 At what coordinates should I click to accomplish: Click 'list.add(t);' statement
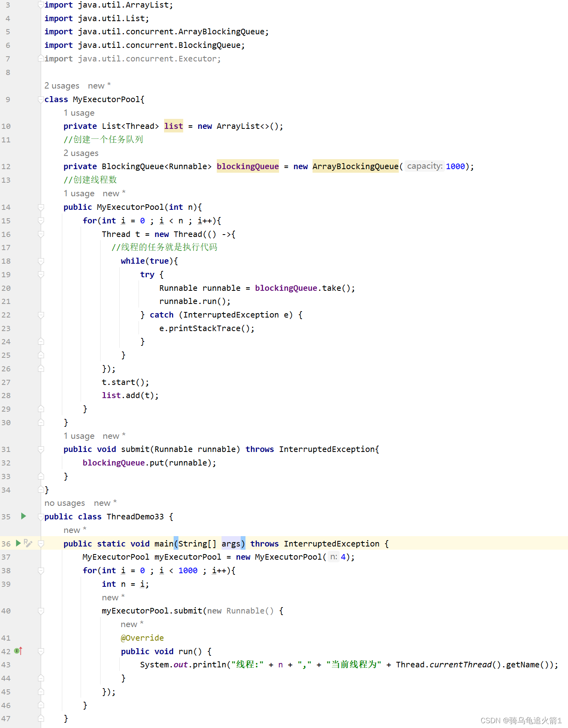point(130,395)
